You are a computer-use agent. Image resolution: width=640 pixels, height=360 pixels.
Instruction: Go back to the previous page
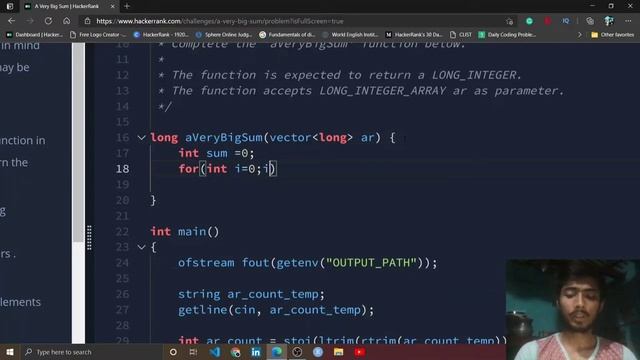[x=11, y=21]
